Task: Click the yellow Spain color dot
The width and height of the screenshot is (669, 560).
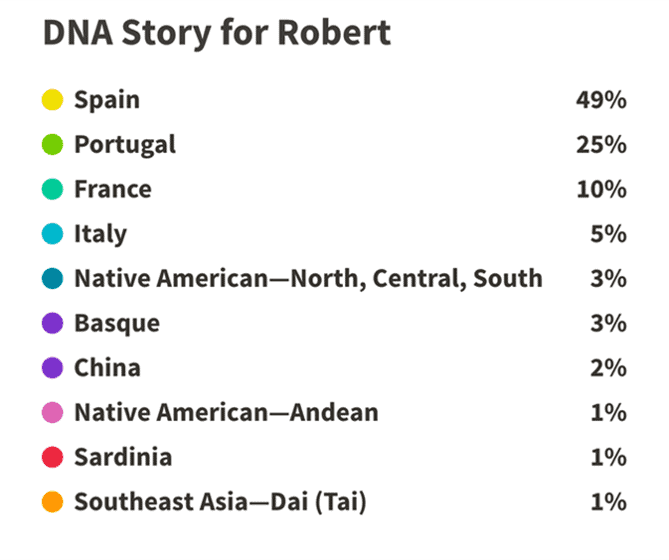Action: pyautogui.click(x=52, y=100)
